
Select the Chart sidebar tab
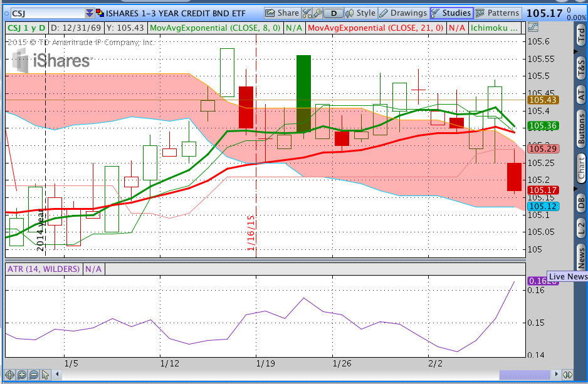coord(581,168)
